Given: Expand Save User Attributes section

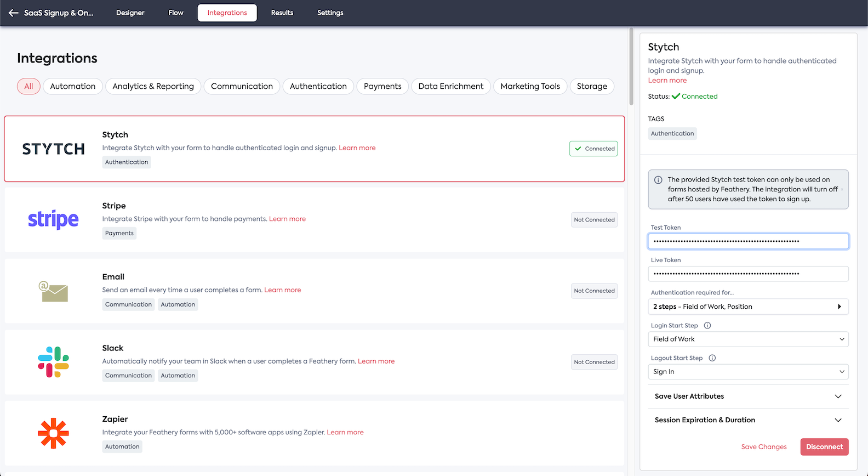Looking at the screenshot, I should click(749, 396).
